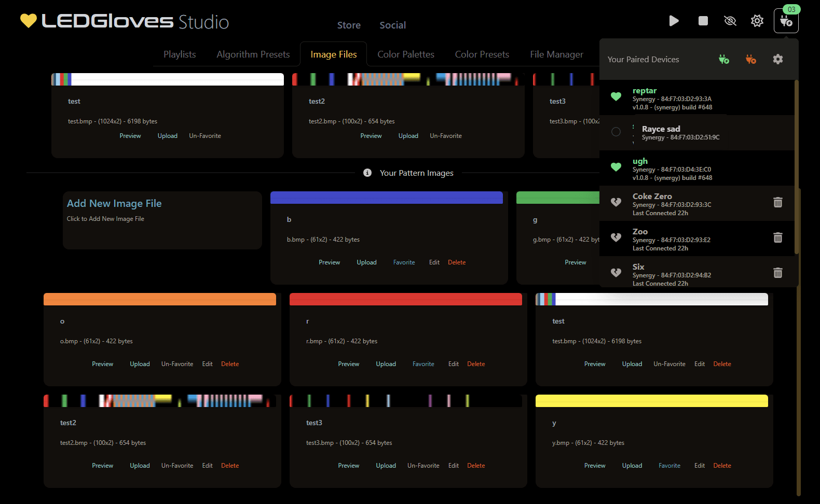Click green plug connect devices icon

[x=723, y=60]
